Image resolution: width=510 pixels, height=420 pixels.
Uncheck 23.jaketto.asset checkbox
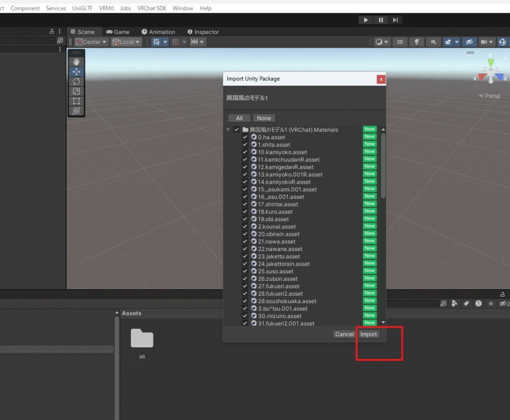[245, 256]
